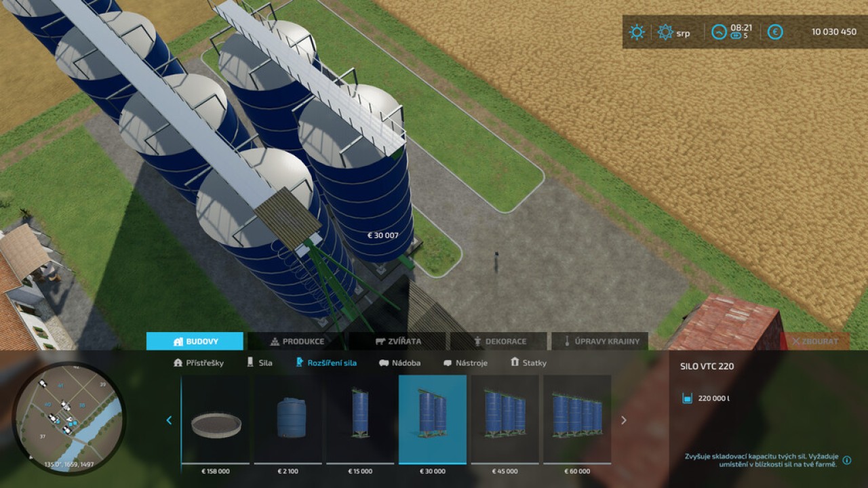This screenshot has height=488, width=868.
Task: Click the sunny weather icon
Action: tap(636, 32)
